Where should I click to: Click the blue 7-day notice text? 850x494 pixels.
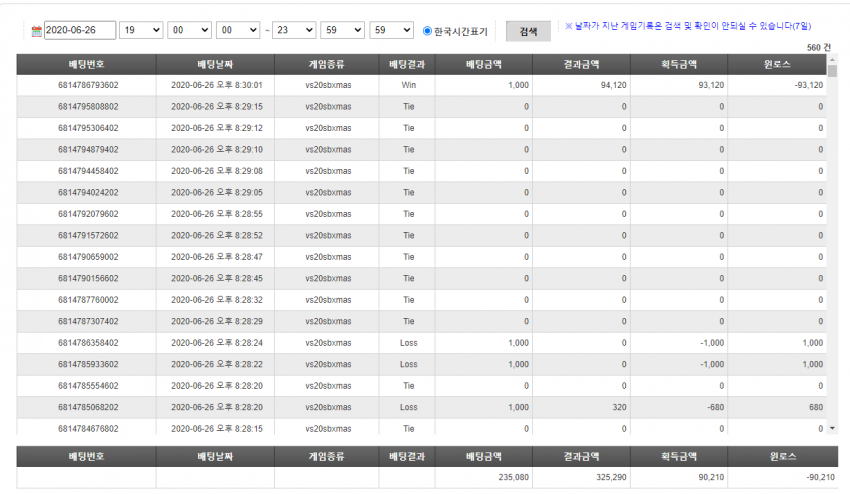(x=688, y=26)
